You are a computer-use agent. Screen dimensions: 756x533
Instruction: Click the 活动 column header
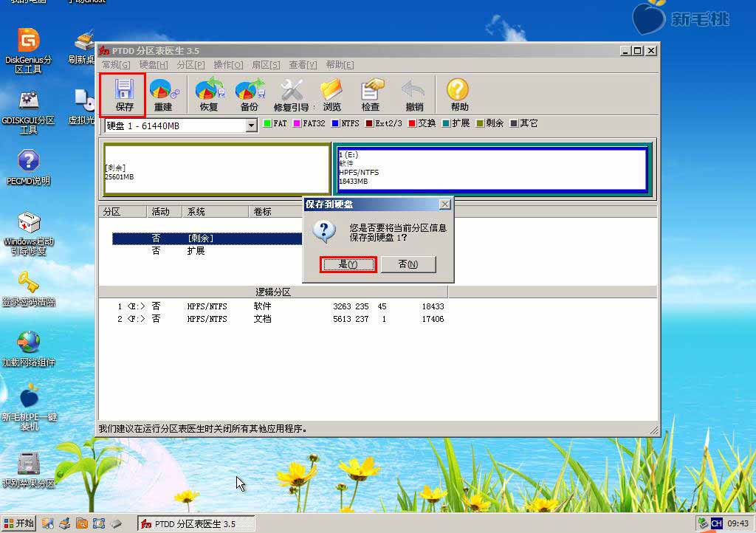point(164,212)
